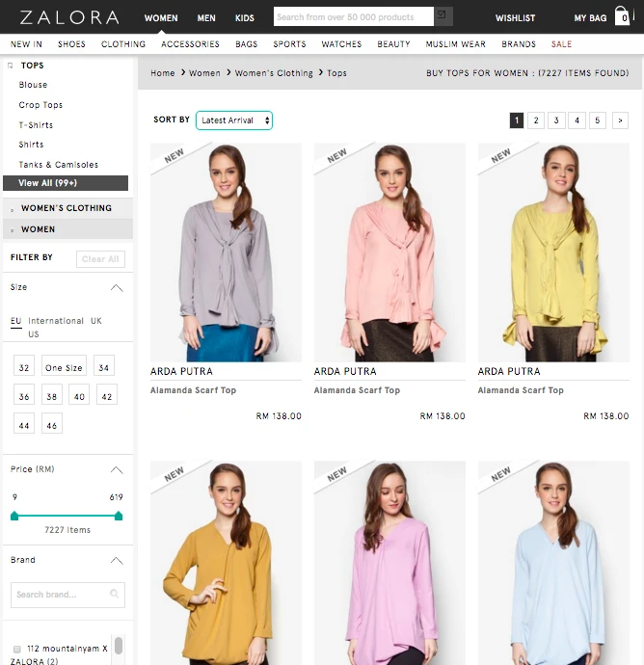Check the 112 mountainyam X ZALORA brand
This screenshot has height=665, width=644.
pos(17,649)
